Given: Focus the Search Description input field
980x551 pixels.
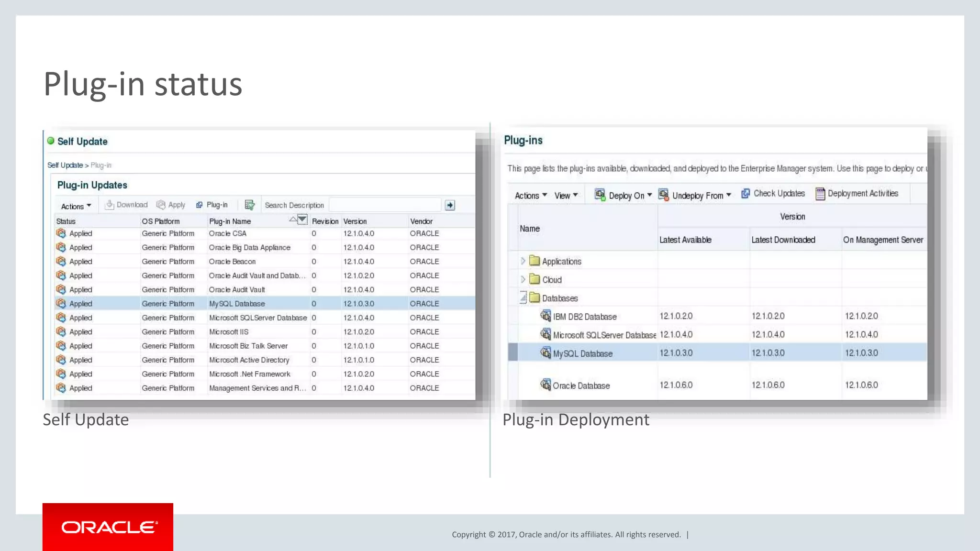Looking at the screenshot, I should tap(385, 205).
